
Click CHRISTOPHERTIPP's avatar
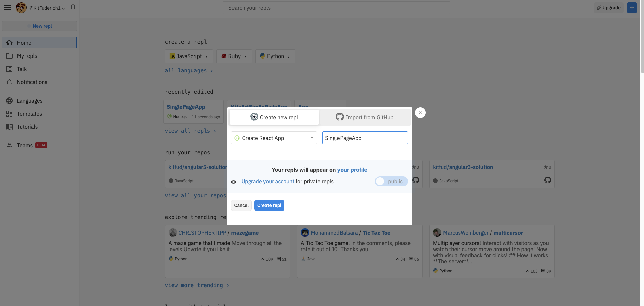[173, 232]
